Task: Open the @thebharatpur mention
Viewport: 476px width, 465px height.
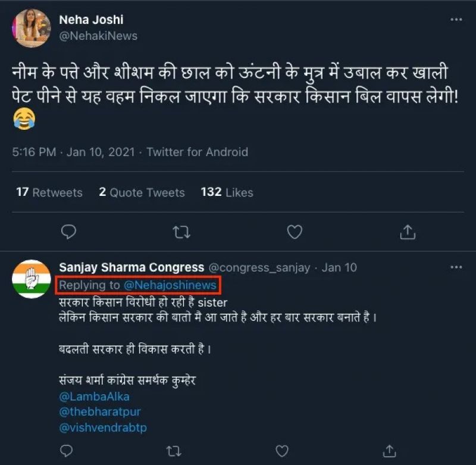Action: [x=100, y=412]
